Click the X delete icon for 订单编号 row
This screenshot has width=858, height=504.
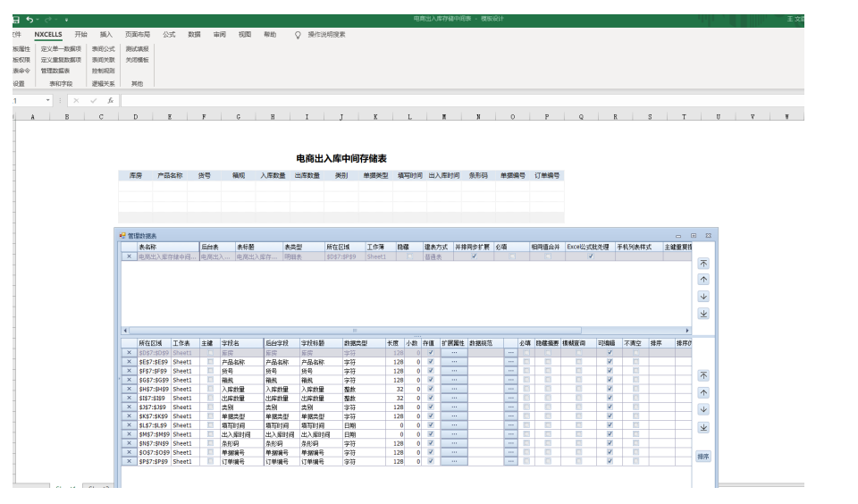click(129, 461)
